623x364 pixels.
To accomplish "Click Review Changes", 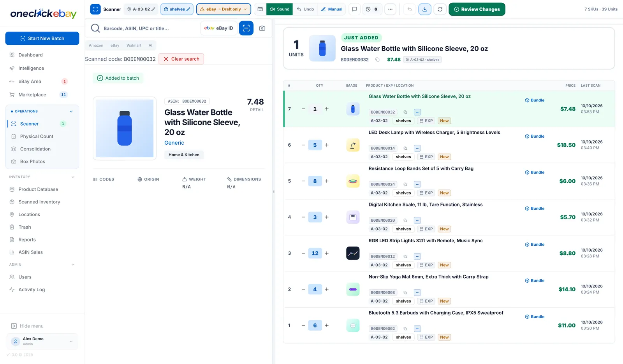I will pos(477,9).
